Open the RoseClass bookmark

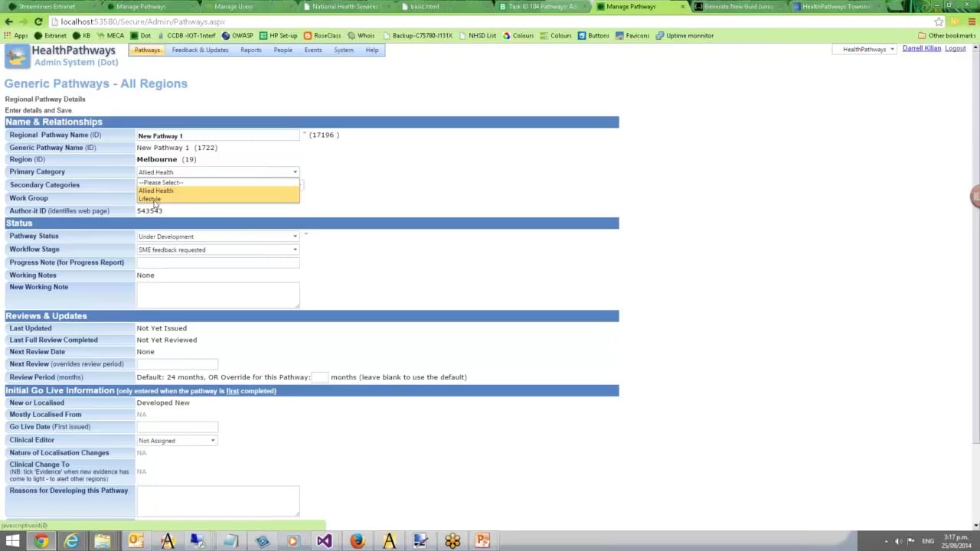click(322, 35)
